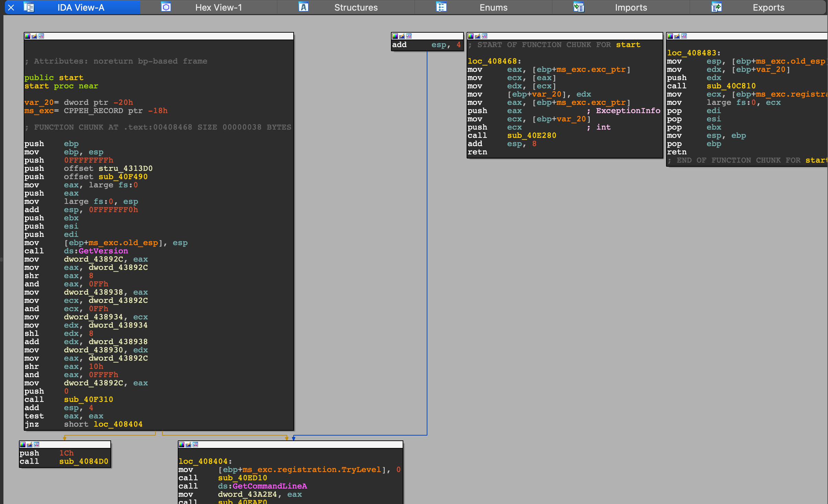Close the IDA View-A tab

[x=11, y=8]
